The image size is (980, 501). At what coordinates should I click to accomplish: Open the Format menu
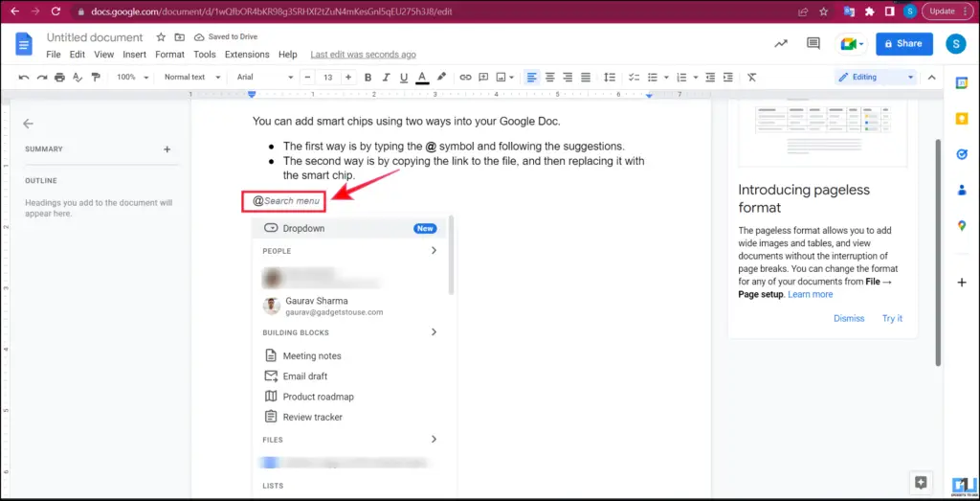[170, 55]
